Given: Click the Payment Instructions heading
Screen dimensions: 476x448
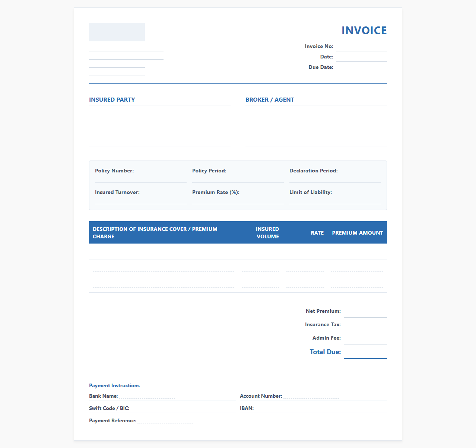Looking at the screenshot, I should click(114, 386).
